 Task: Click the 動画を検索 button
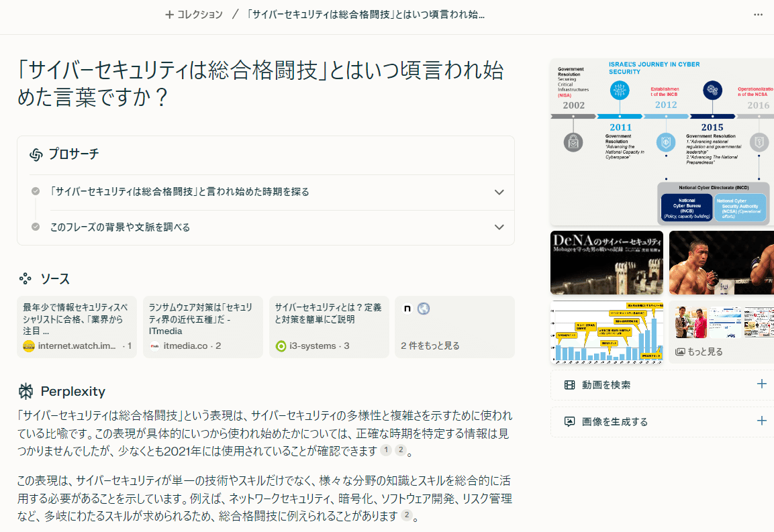tap(662, 385)
